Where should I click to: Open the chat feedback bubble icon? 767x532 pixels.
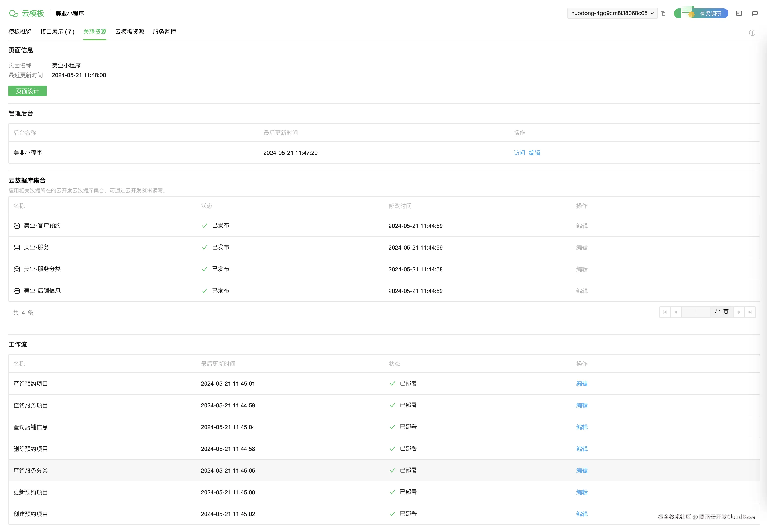coord(755,13)
